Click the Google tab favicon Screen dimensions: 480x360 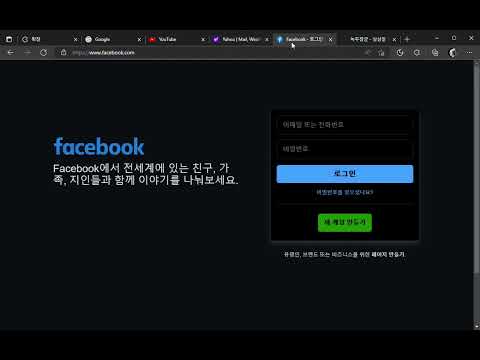(88, 39)
